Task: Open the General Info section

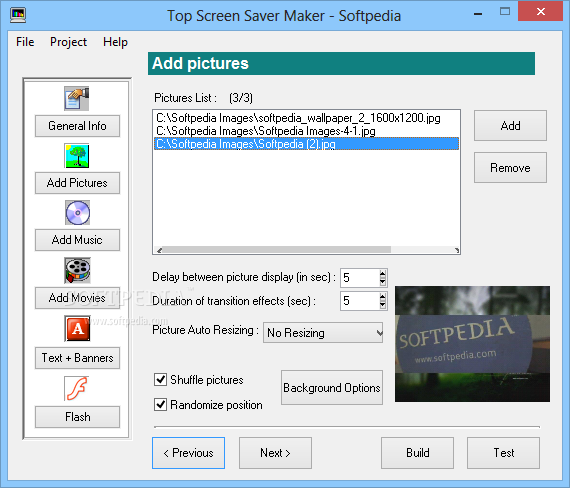Action: [77, 126]
